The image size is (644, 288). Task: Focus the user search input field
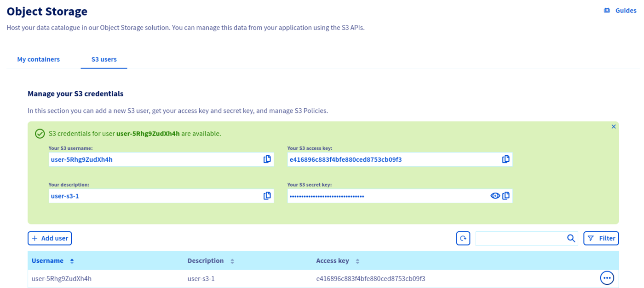click(x=520, y=238)
